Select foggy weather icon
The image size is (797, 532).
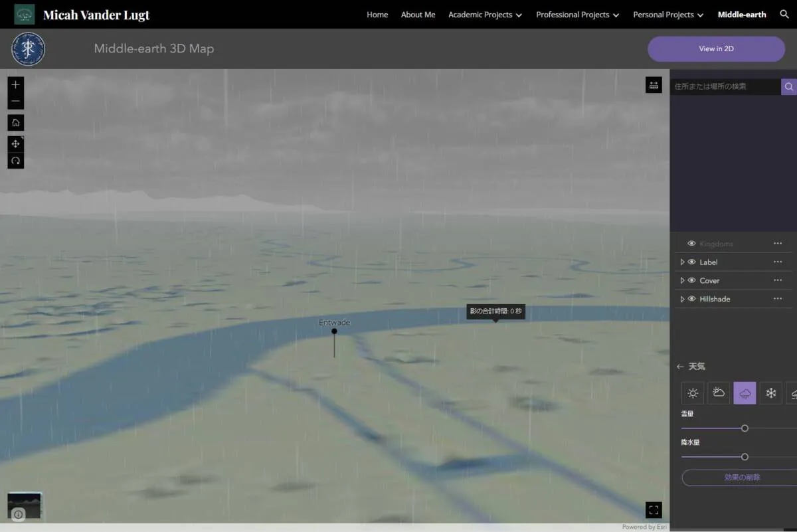click(792, 393)
